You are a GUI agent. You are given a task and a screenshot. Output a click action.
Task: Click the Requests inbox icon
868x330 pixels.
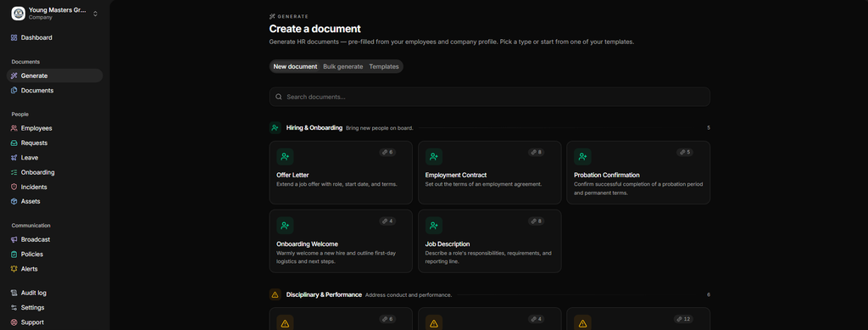[x=14, y=143]
